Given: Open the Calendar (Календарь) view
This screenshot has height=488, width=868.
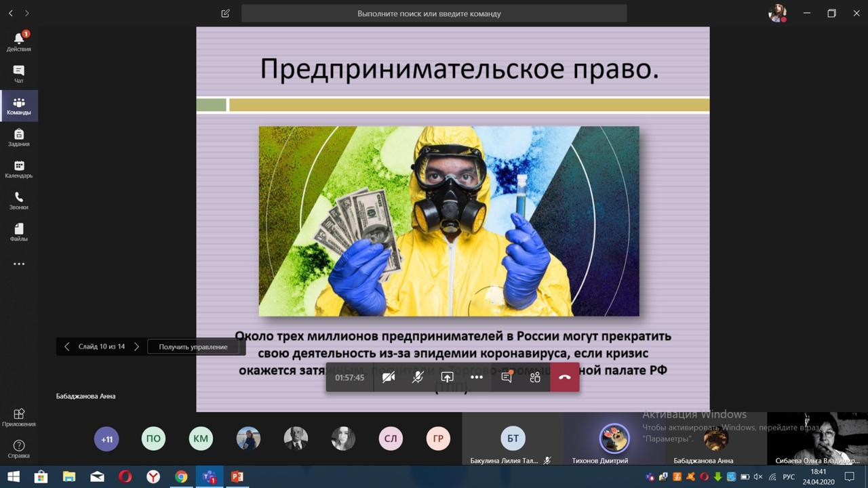Looking at the screenshot, I should 19,169.
